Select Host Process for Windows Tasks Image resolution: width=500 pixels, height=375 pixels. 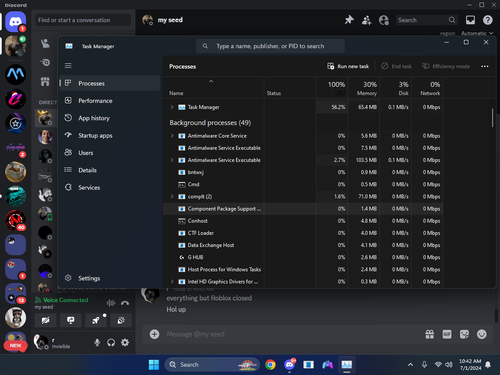[x=303, y=269]
